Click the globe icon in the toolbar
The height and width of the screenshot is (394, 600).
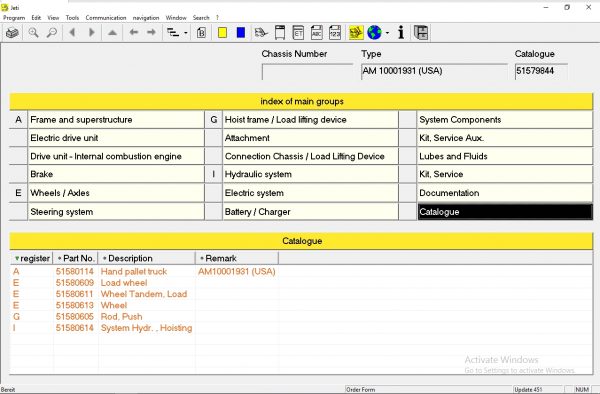pyautogui.click(x=374, y=33)
